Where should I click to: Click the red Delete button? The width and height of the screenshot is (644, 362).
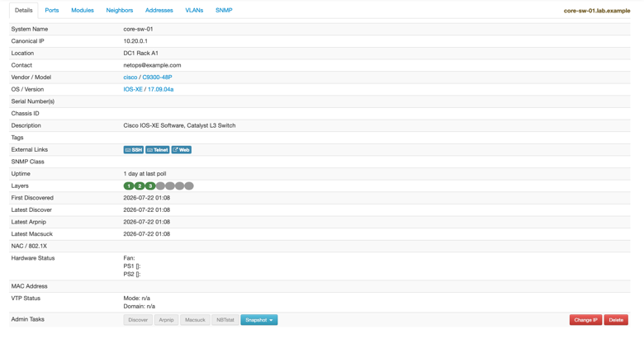click(x=616, y=320)
